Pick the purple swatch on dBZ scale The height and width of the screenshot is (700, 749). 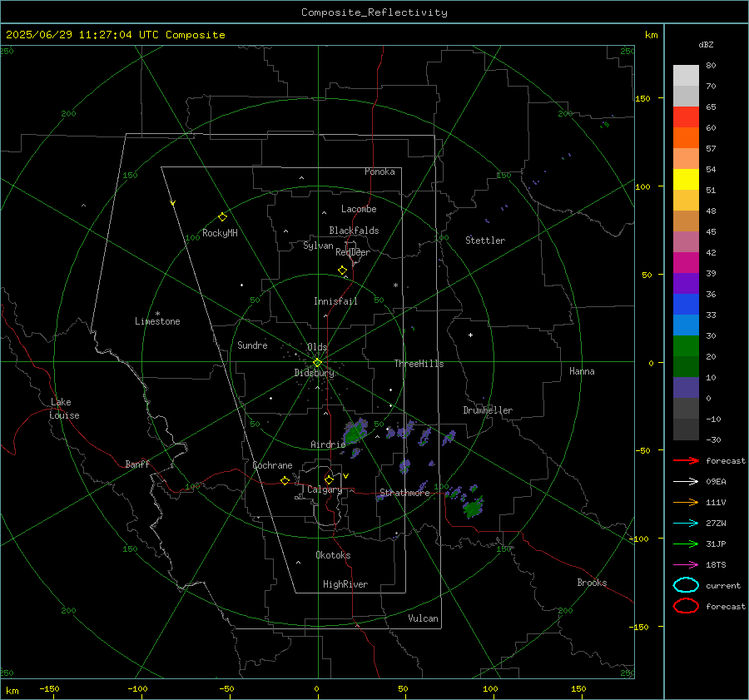tap(686, 284)
